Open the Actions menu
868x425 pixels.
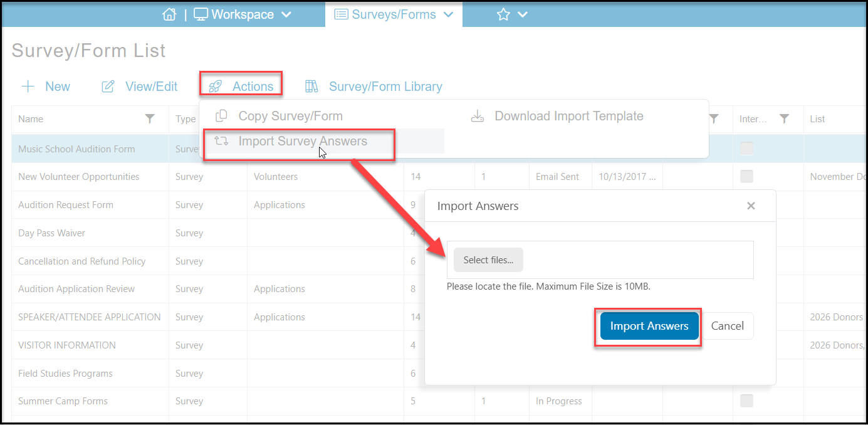[x=241, y=87]
